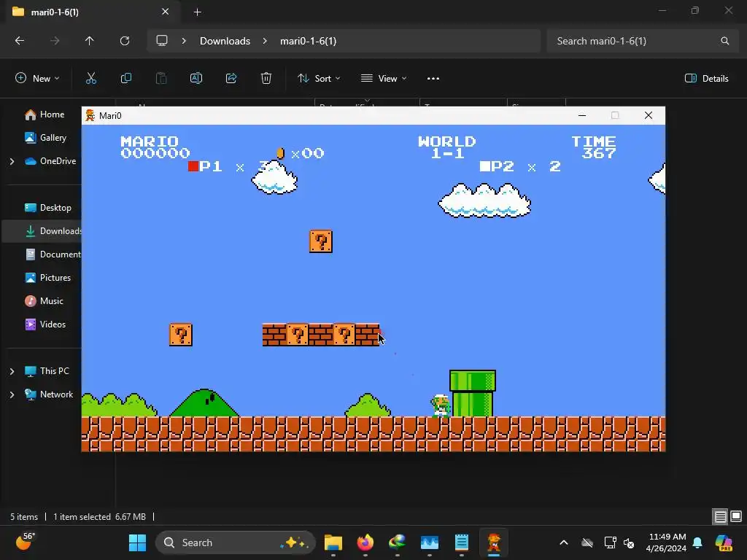Screen dimensions: 747x560
Task: Click the Paste clipboard icon
Action: (x=161, y=79)
